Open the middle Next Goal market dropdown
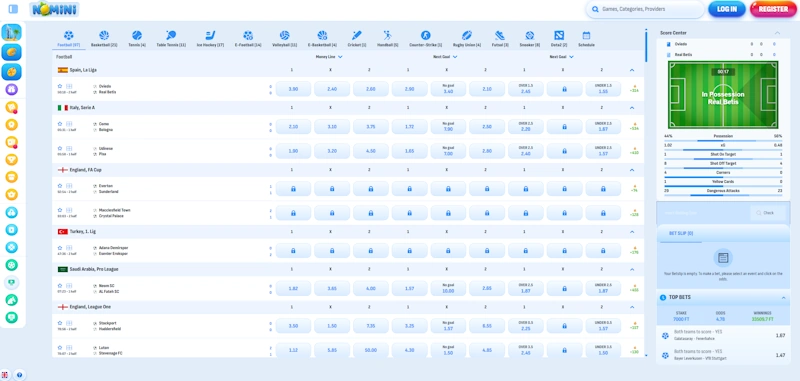Screen dimensions: 800x381 (x=445, y=57)
